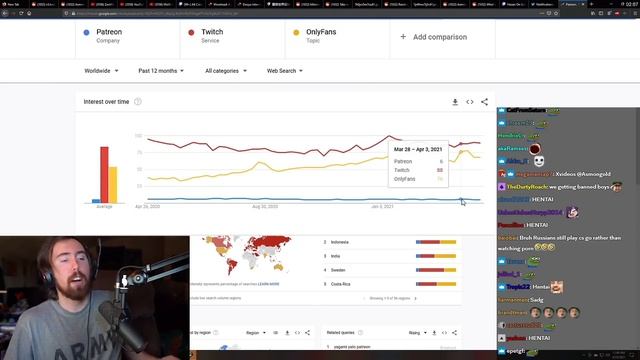Reload the page with browser refresh icon
The image size is (640, 360).
21,13
